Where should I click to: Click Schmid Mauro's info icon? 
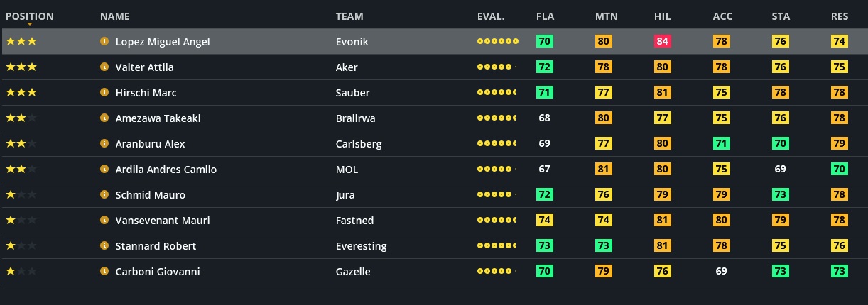pos(104,195)
